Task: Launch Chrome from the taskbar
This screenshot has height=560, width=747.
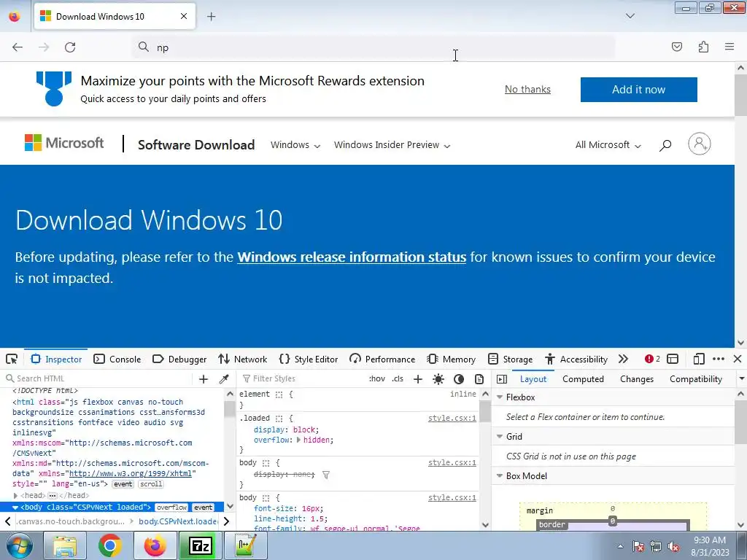Action: [x=109, y=545]
